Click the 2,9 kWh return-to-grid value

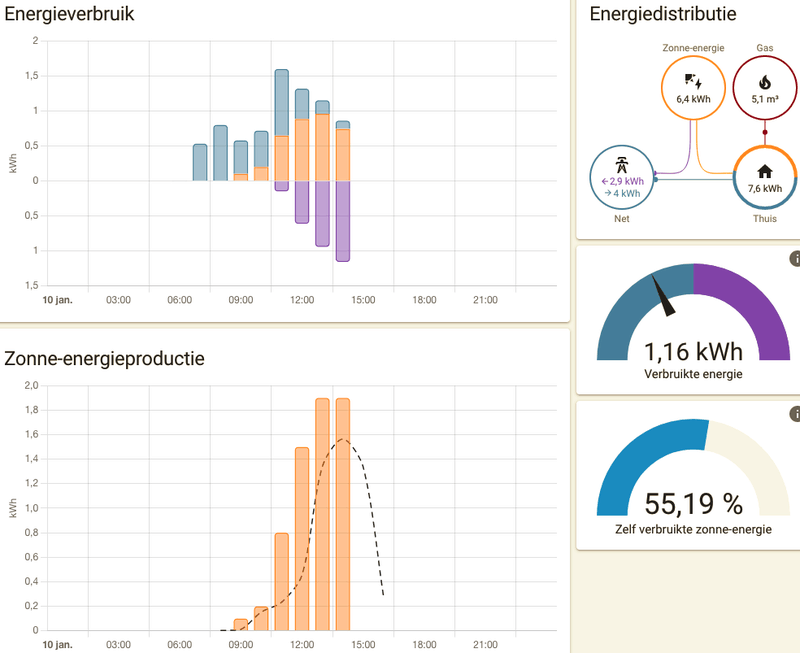click(622, 181)
